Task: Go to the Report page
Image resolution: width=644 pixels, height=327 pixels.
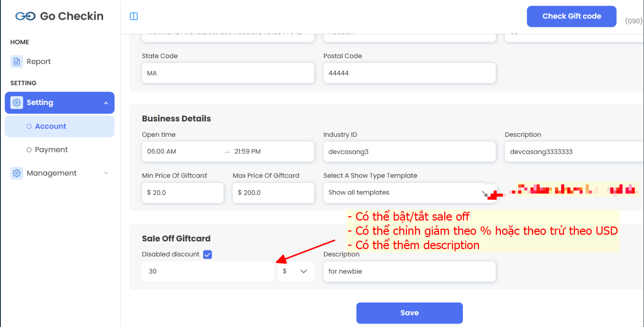Action: pyautogui.click(x=38, y=61)
